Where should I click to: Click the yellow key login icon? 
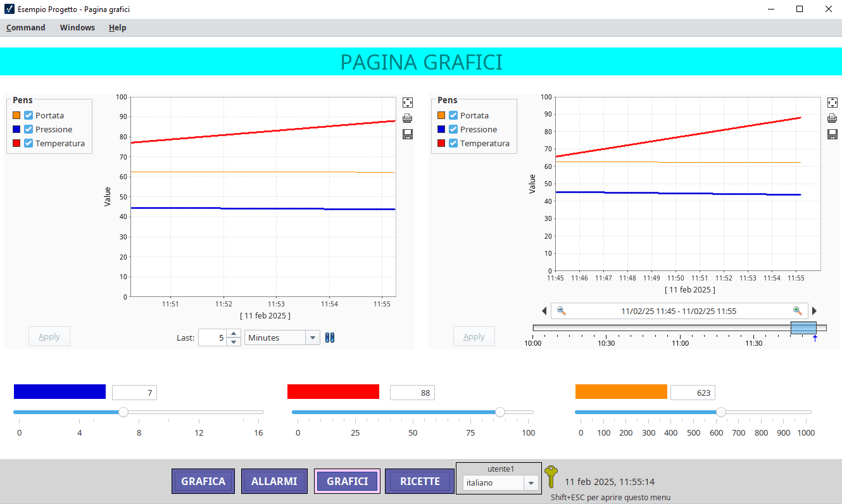(x=551, y=477)
